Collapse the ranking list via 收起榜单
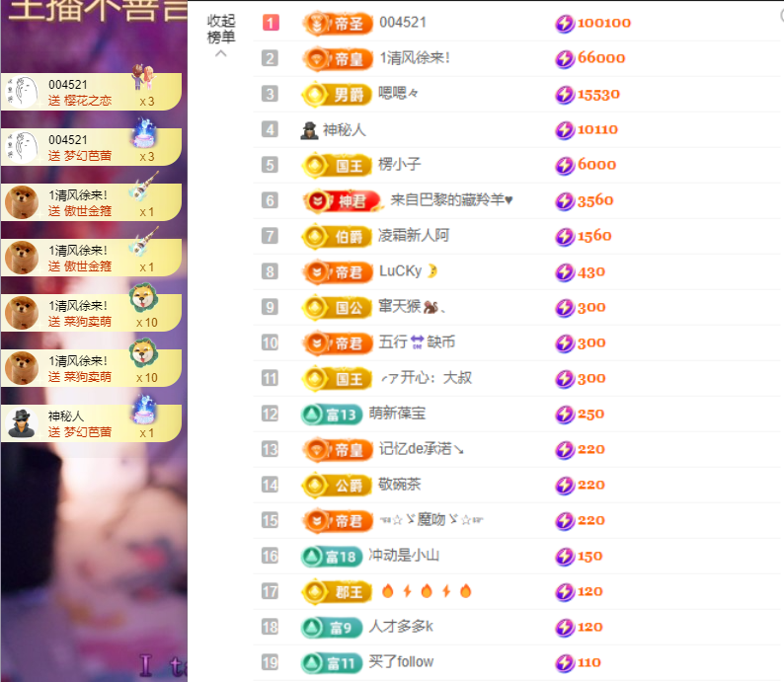The width and height of the screenshot is (784, 682). pos(221,35)
